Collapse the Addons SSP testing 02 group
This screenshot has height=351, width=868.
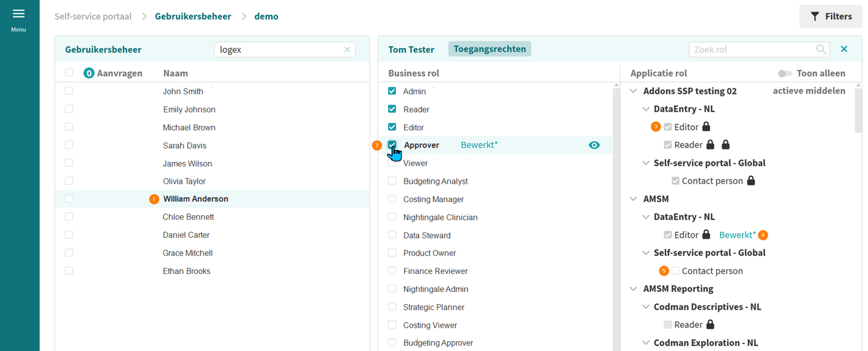633,91
